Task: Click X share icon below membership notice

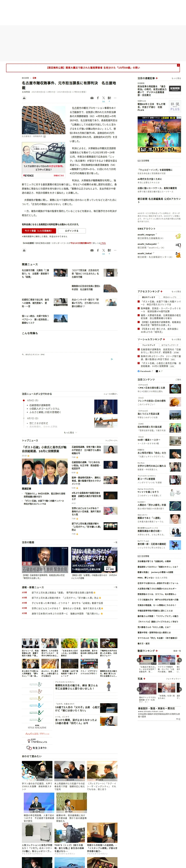Action: click(104, 250)
